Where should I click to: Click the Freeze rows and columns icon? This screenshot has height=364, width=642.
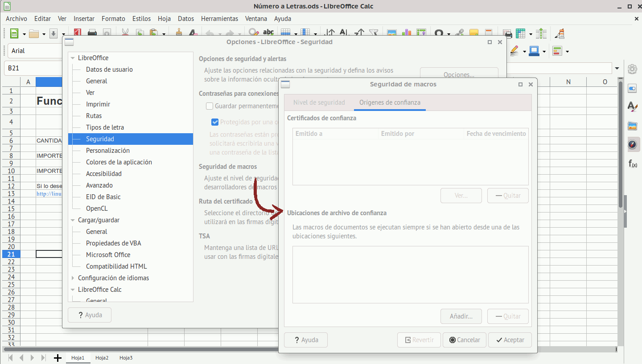point(520,34)
